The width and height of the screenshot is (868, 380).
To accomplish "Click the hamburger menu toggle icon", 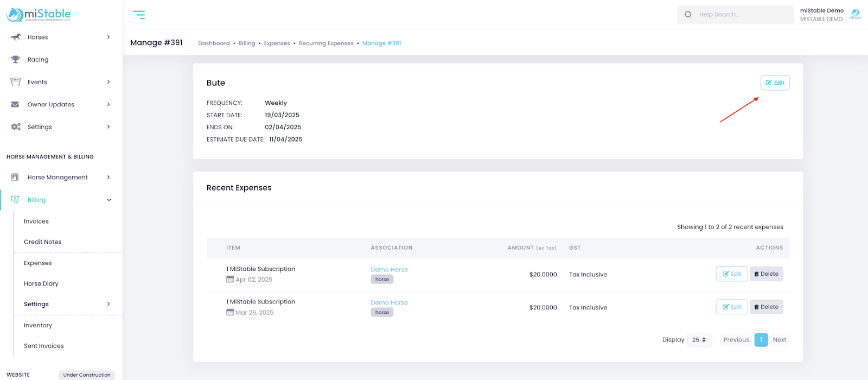I will point(139,15).
